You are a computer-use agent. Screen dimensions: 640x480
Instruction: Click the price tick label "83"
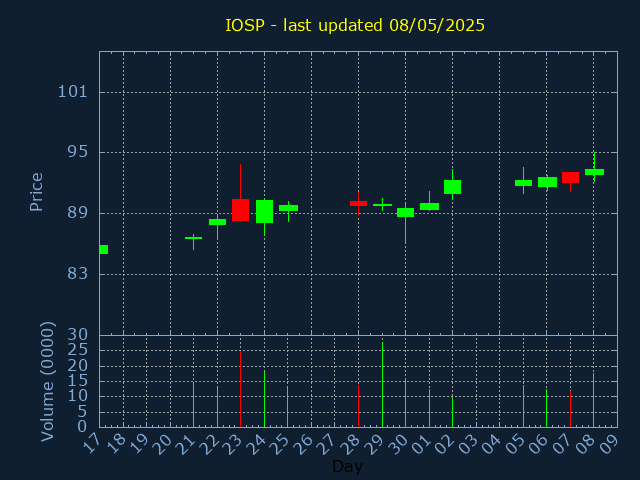pos(78,273)
